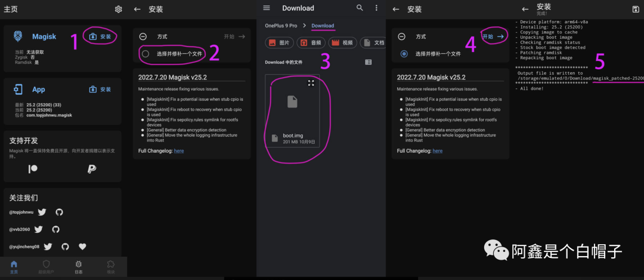Open the PayPal donation icon
Viewport: 644px width, 280px height.
[x=92, y=169]
